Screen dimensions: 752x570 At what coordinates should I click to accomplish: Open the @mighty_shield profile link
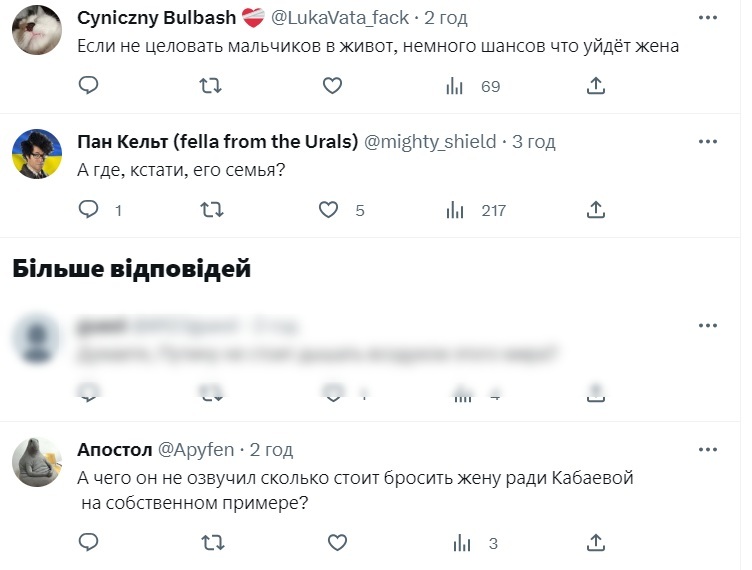pyautogui.click(x=429, y=142)
